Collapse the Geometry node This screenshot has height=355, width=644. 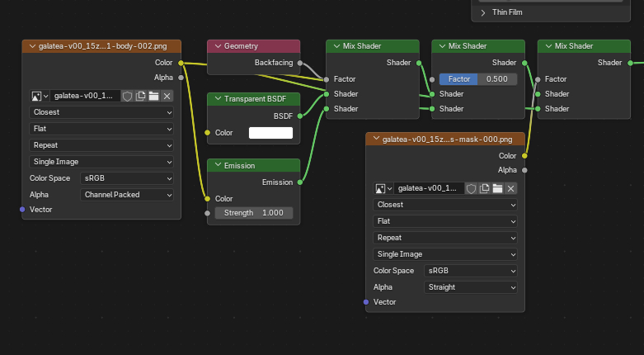pyautogui.click(x=216, y=46)
